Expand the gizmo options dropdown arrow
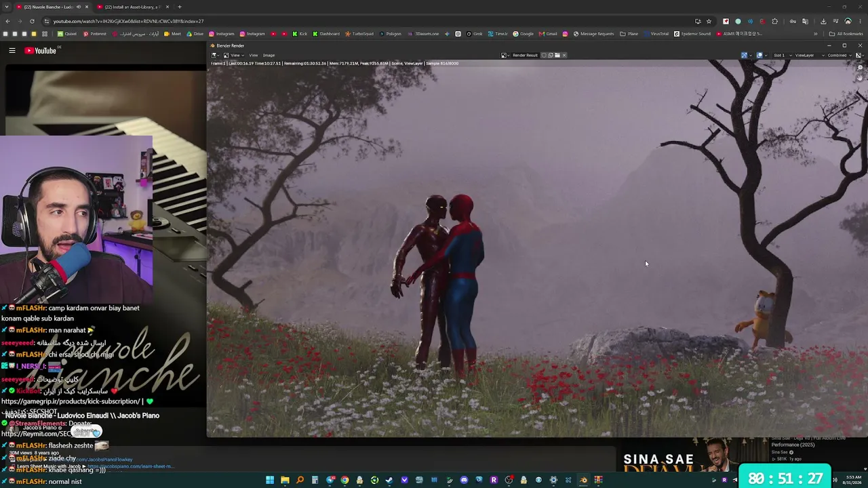 pyautogui.click(x=751, y=55)
